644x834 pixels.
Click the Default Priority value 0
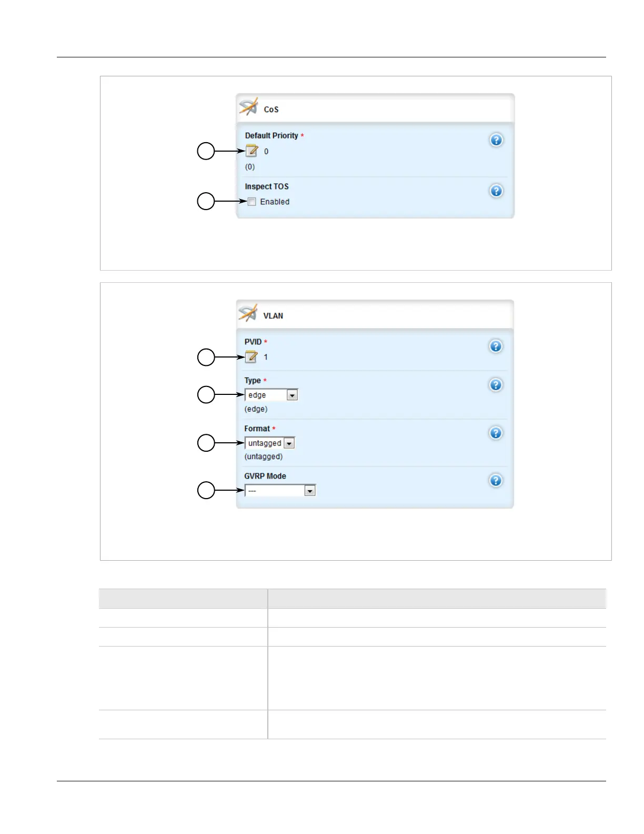click(266, 152)
